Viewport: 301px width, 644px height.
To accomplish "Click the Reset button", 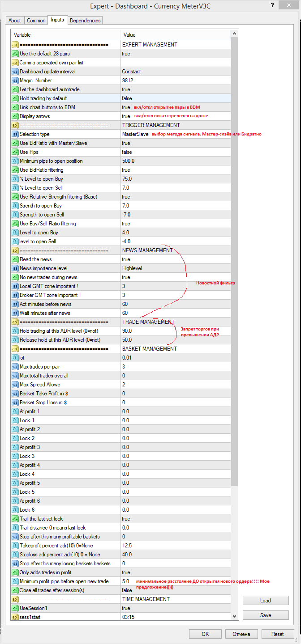I will [277, 634].
